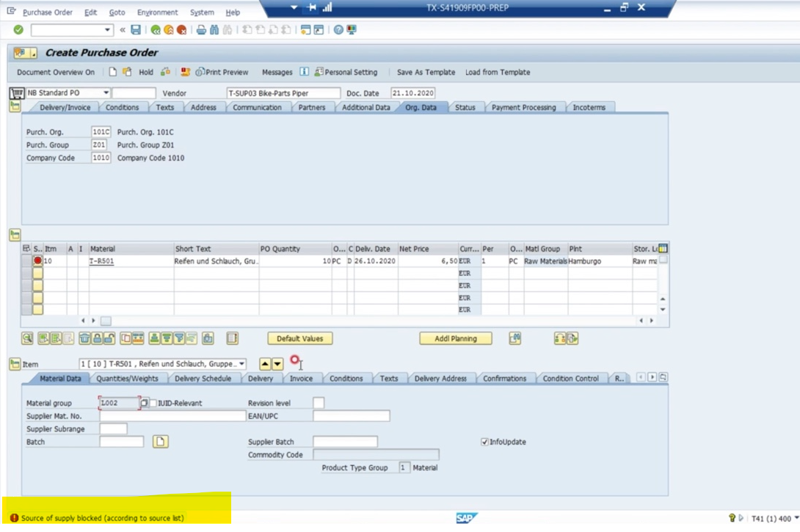Switch to the Delivery/Invoice header tab

[65, 107]
